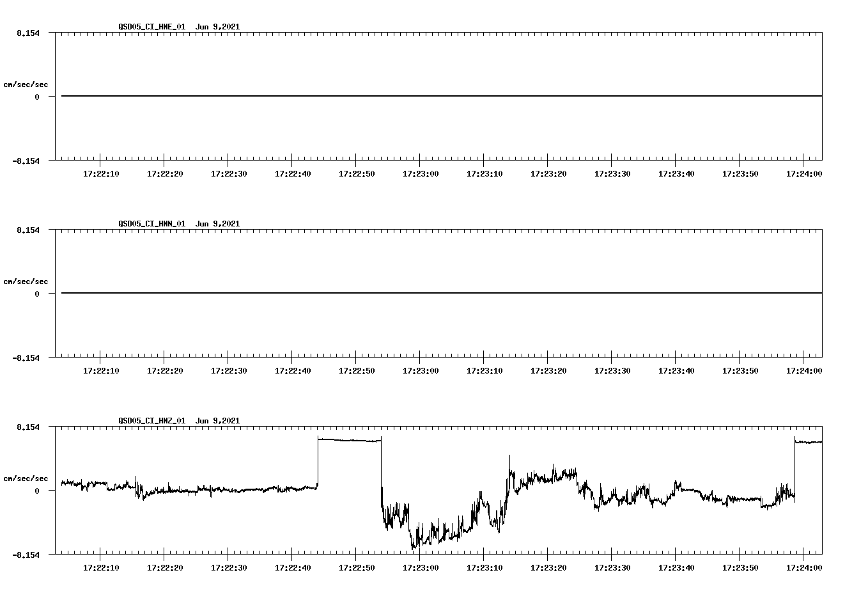
Task: Click 17:22:10 time label under HNZ plot
Action: pos(101,567)
